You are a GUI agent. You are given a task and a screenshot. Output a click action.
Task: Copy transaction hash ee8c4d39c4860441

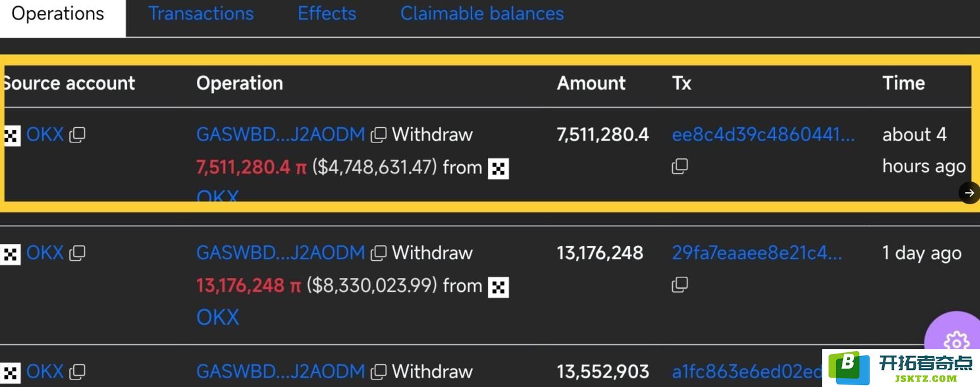click(680, 166)
